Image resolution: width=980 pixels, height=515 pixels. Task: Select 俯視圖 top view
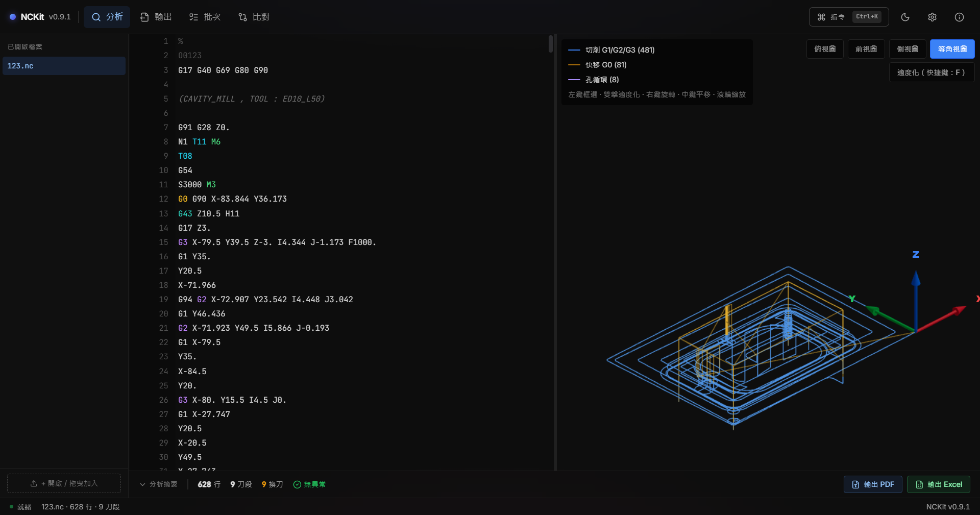pos(825,49)
